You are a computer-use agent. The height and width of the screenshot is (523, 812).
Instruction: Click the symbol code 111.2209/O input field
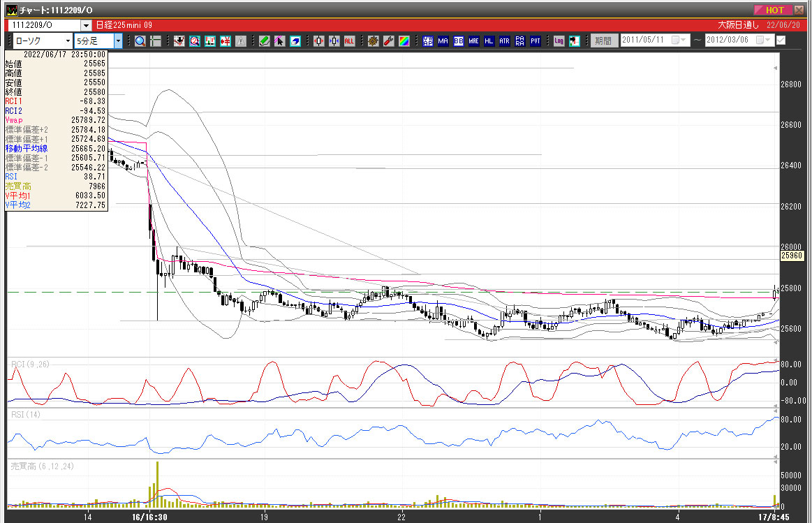(x=45, y=25)
